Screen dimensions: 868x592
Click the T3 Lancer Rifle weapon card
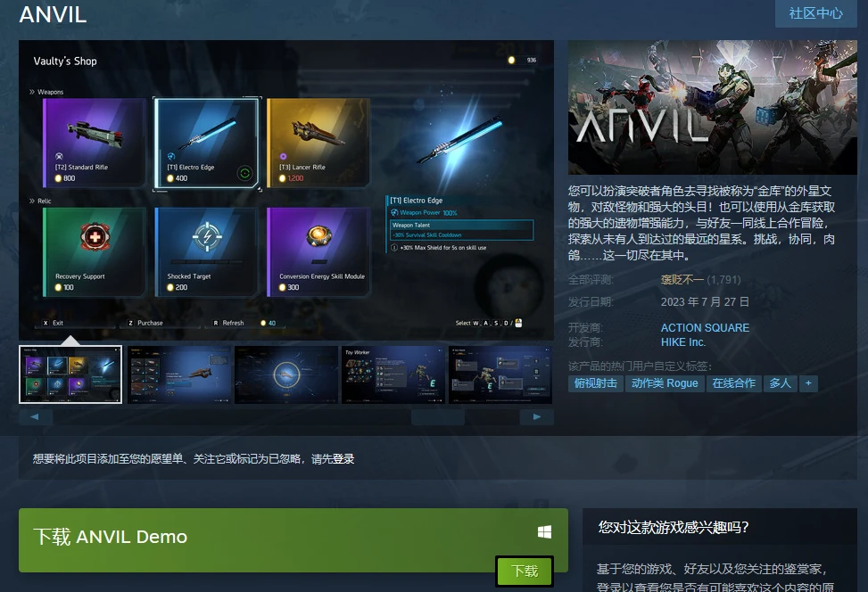point(318,143)
